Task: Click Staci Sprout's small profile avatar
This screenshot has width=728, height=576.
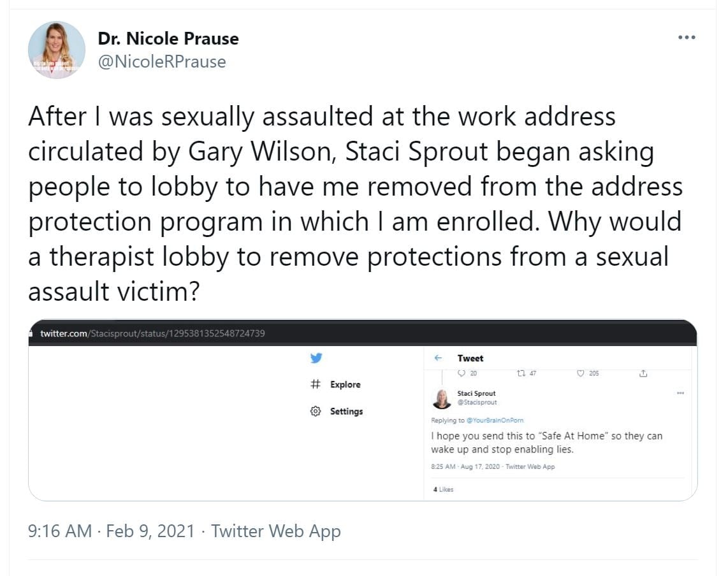Action: point(441,398)
